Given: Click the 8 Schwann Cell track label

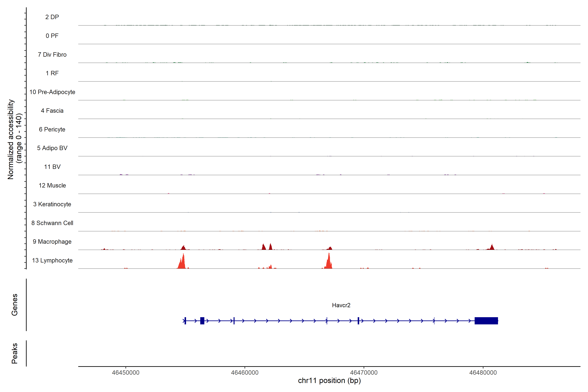Looking at the screenshot, I should [x=52, y=223].
